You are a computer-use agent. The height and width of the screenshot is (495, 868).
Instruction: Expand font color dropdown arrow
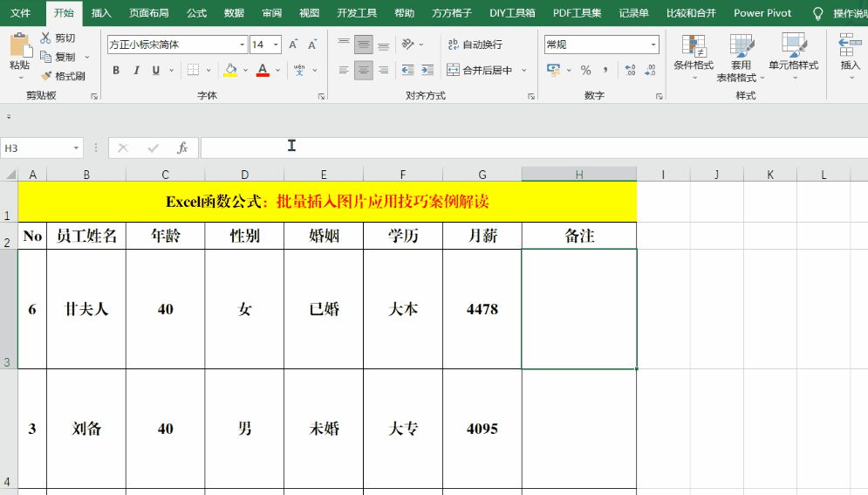pos(278,71)
